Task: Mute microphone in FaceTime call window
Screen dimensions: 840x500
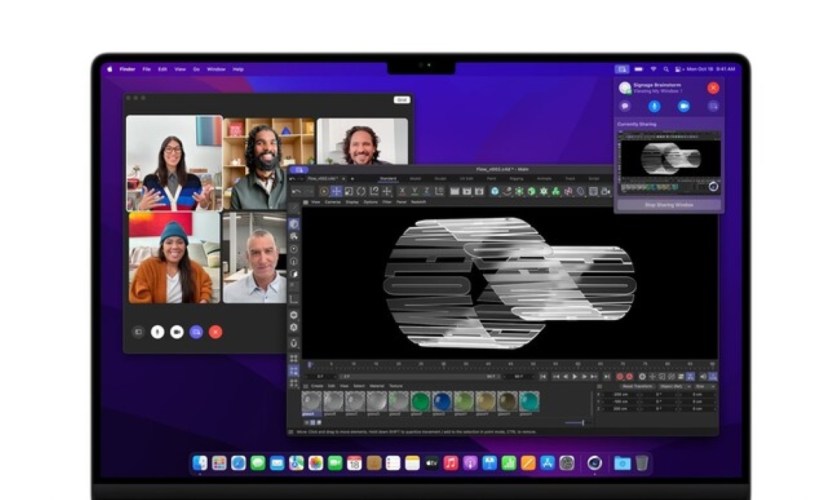Action: [157, 332]
